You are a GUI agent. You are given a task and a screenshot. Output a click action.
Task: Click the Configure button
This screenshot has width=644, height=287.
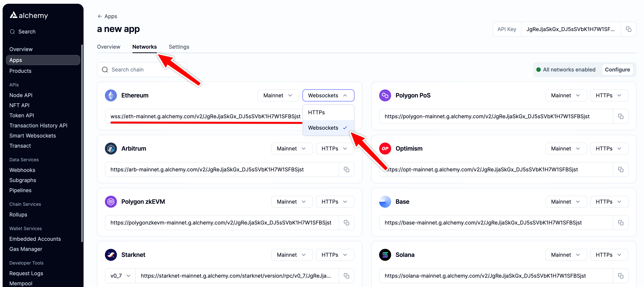[617, 69]
